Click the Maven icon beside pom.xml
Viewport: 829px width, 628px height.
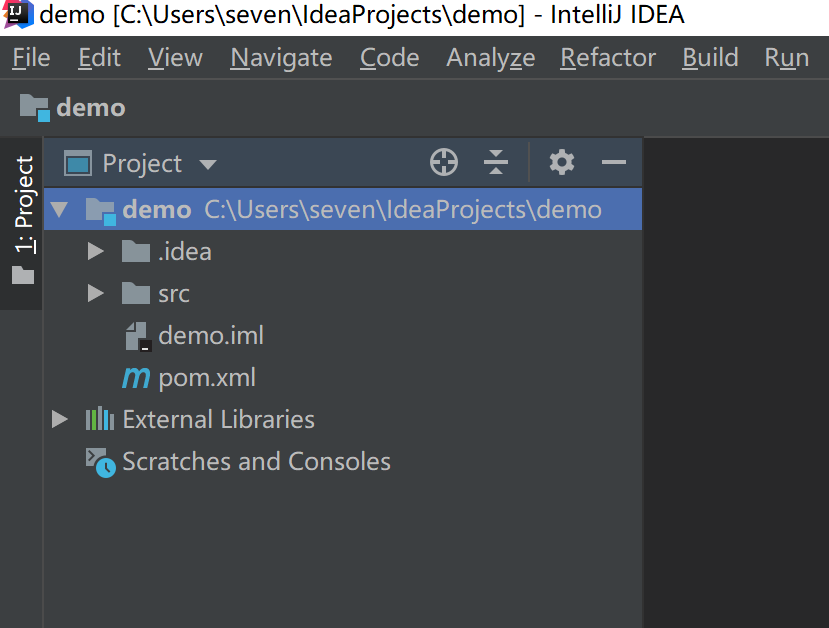135,378
